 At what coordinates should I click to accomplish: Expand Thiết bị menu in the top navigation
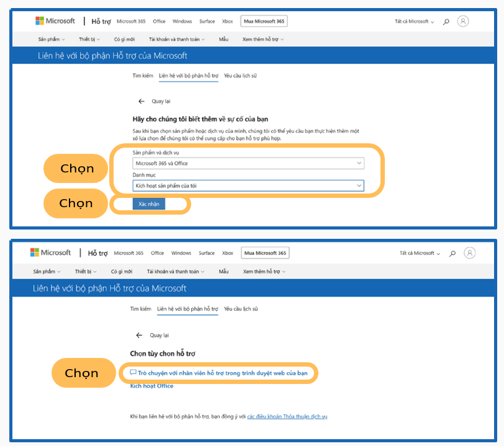pyautogui.click(x=89, y=39)
